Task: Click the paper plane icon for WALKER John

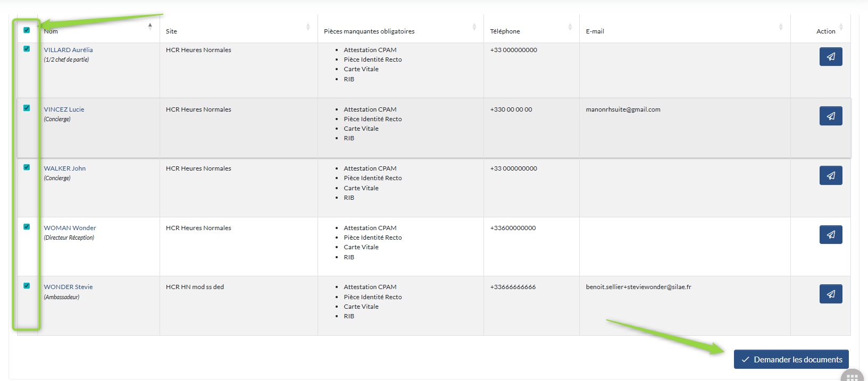Action: (830, 175)
